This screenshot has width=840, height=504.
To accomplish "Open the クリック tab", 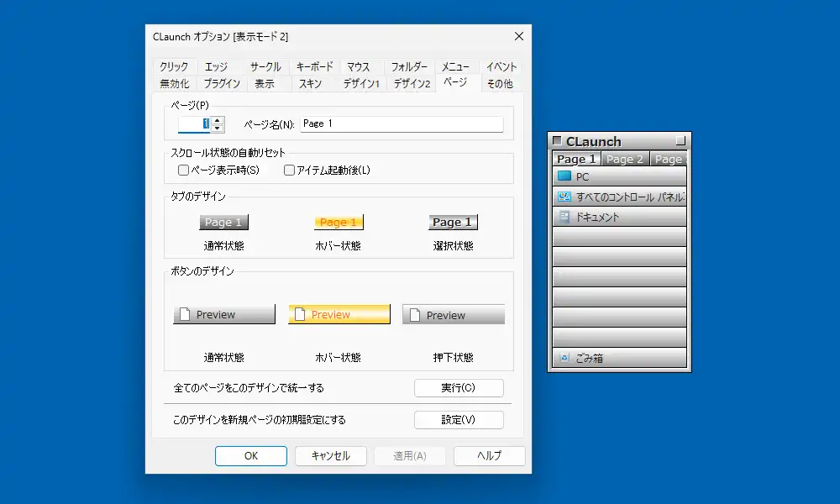I will pos(174,66).
